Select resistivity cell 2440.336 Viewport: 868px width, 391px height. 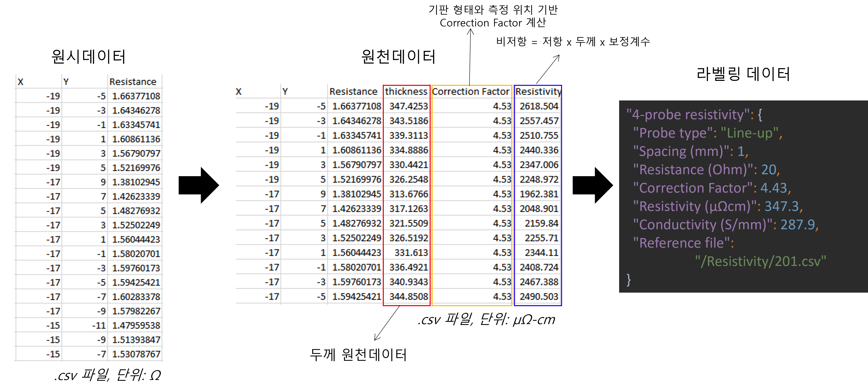[539, 150]
